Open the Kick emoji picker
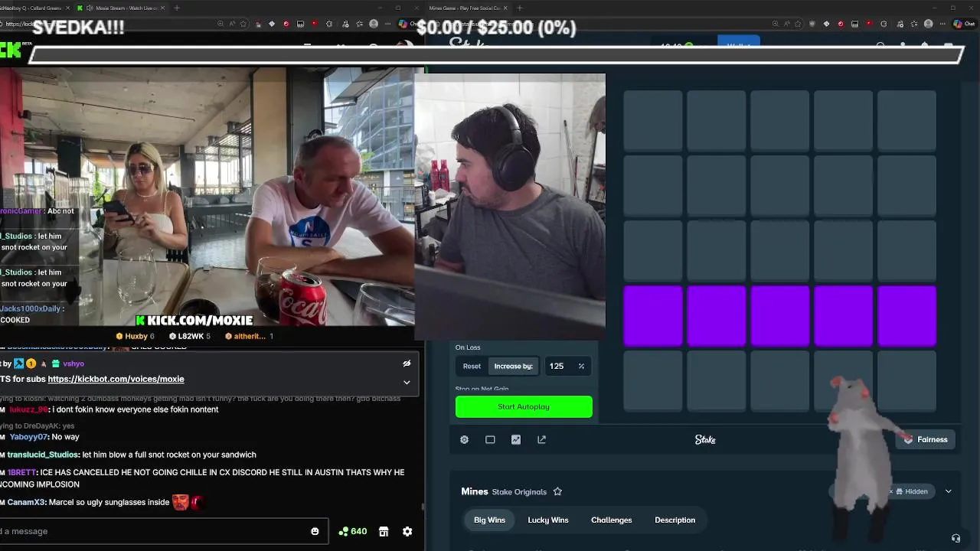 pos(315,531)
